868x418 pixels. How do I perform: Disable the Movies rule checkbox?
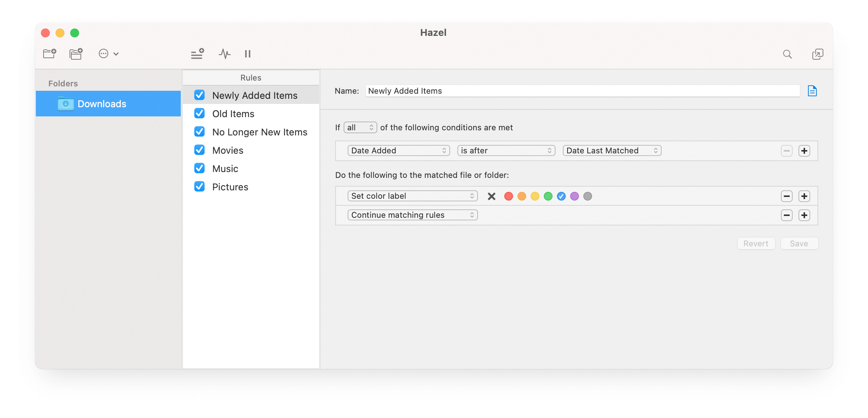(x=199, y=150)
